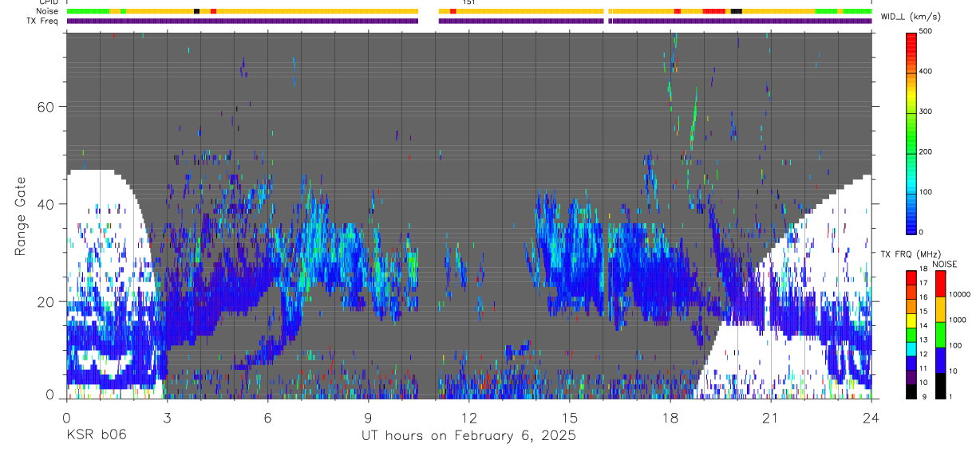Click the data gap in the Noise strip near 11 UT
980x452 pixels.
pyautogui.click(x=429, y=11)
